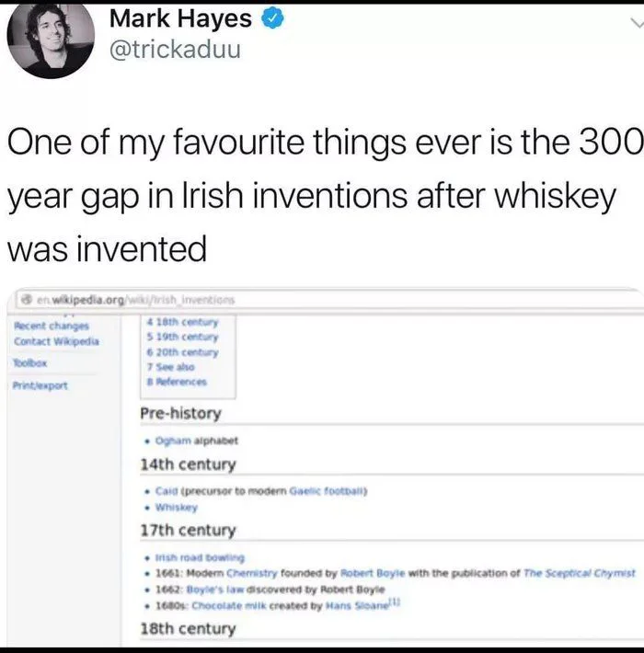Open the tweet options chevron
Image resolution: width=644 pixels, height=653 pixels.
629,18
